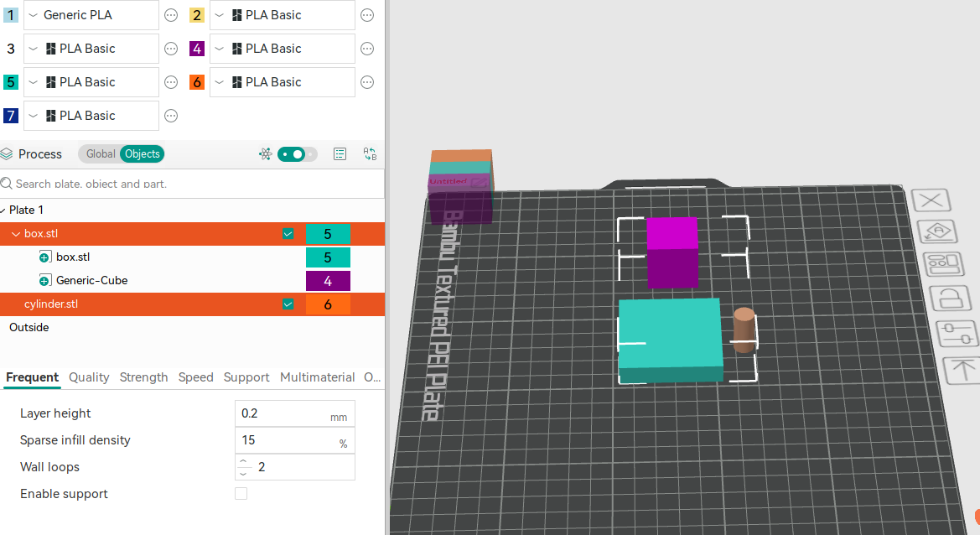Open the more-options button for filament 6

pyautogui.click(x=367, y=82)
